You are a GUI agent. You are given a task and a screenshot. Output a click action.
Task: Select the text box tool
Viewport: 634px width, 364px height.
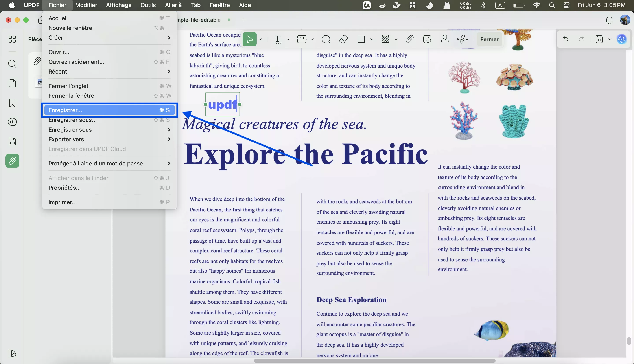coord(302,39)
